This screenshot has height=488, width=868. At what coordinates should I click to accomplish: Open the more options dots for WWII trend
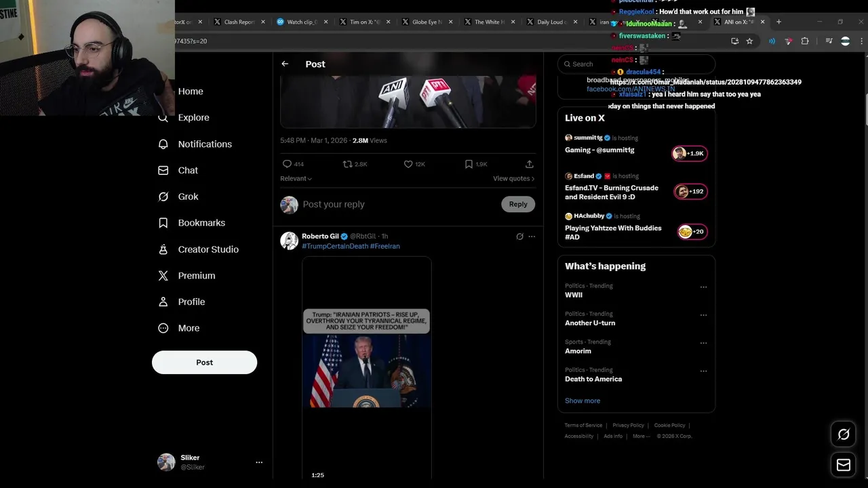[703, 287]
